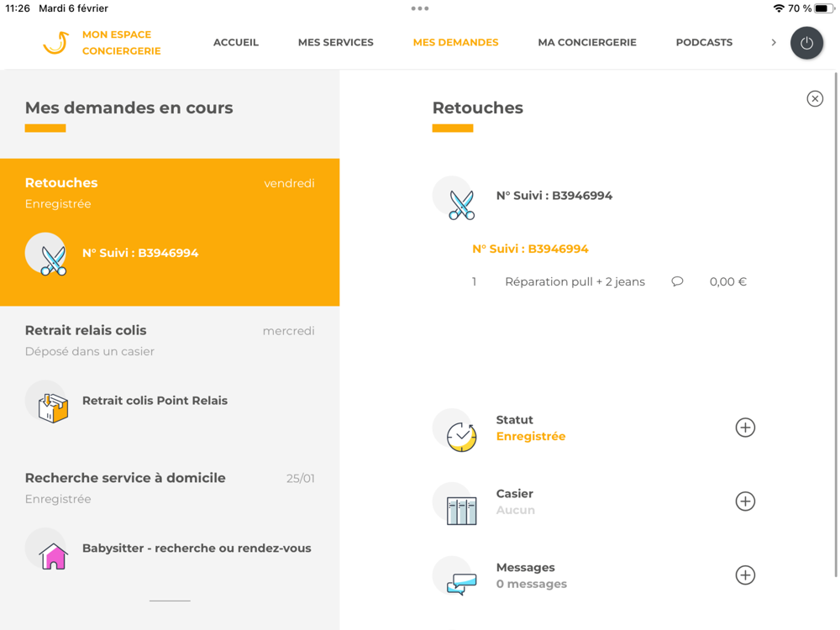Go to Accueil tab
840x630 pixels.
coord(236,42)
